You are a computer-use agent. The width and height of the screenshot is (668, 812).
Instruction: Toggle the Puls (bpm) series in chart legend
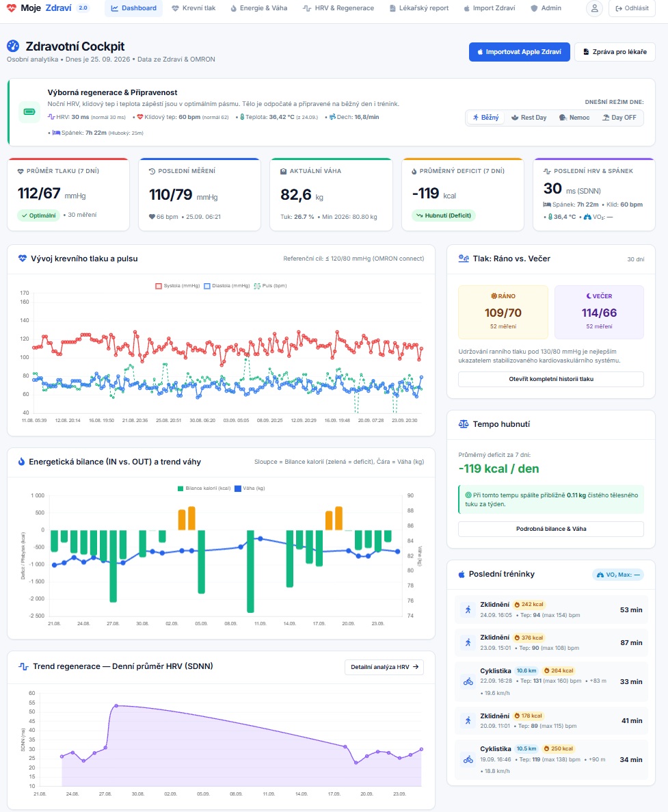(x=270, y=286)
